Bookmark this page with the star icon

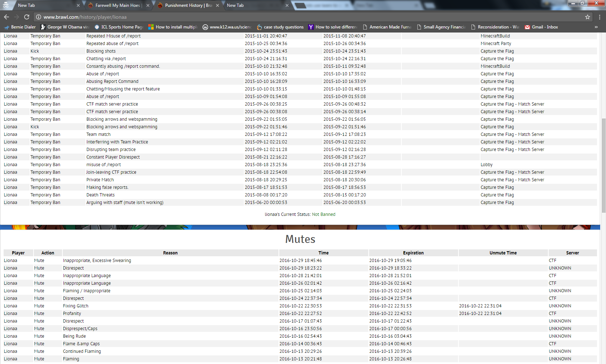(588, 17)
